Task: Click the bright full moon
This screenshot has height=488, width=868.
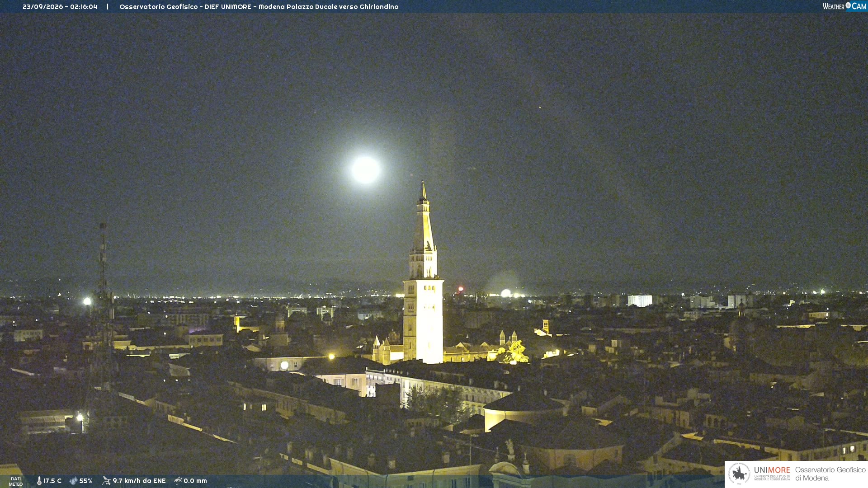Action: coord(365,170)
